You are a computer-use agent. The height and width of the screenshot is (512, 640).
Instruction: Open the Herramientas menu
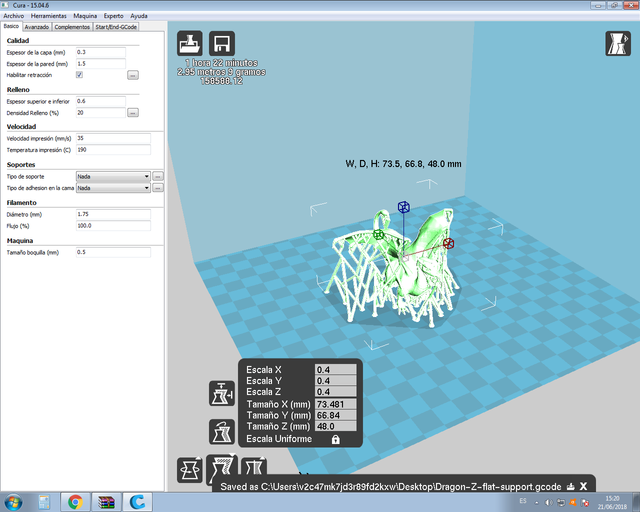(49, 16)
